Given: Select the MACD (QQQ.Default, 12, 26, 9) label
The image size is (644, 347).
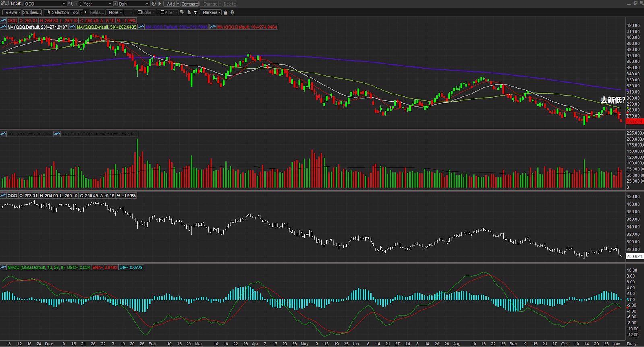Looking at the screenshot, I should point(36,268).
